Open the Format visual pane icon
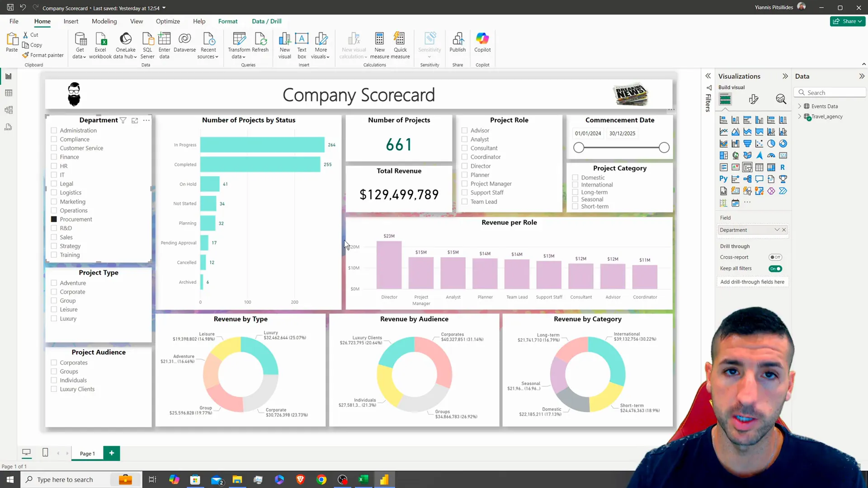 753,99
